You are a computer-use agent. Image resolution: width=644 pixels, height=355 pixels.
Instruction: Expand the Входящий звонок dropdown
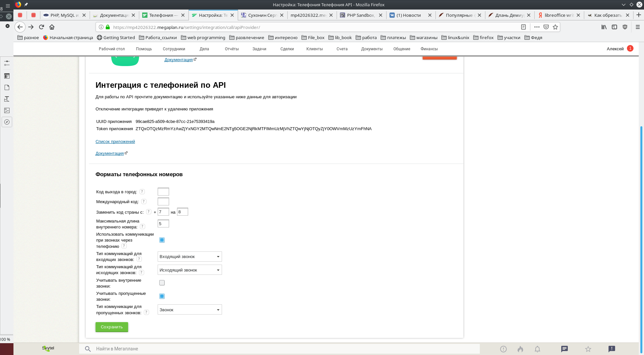coord(189,257)
